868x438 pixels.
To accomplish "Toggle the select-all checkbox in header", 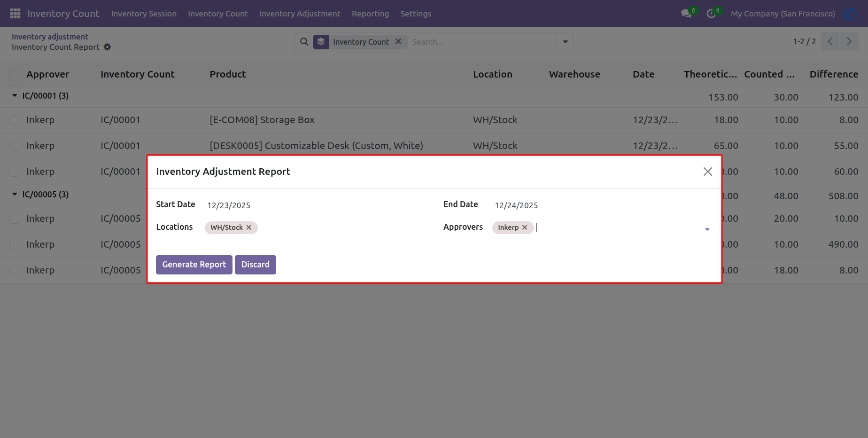I will 15,75.
